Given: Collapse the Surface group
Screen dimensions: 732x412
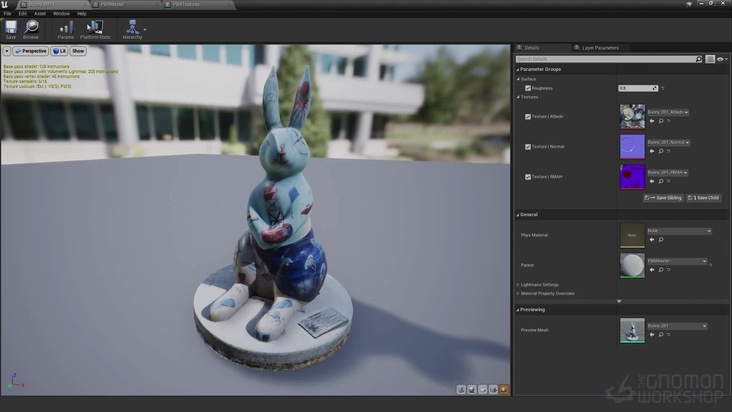Looking at the screenshot, I should point(518,79).
